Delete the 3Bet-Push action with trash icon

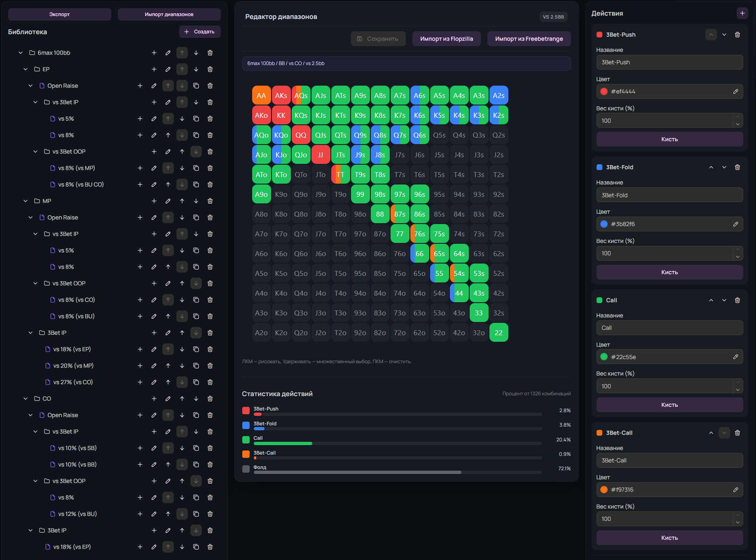737,35
